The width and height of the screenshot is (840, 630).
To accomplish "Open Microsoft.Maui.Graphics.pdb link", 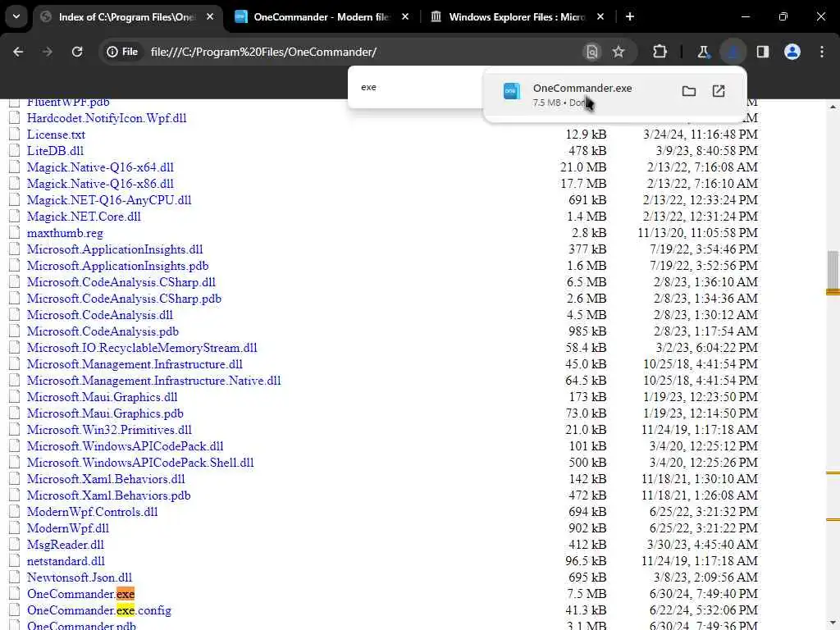I will [105, 413].
